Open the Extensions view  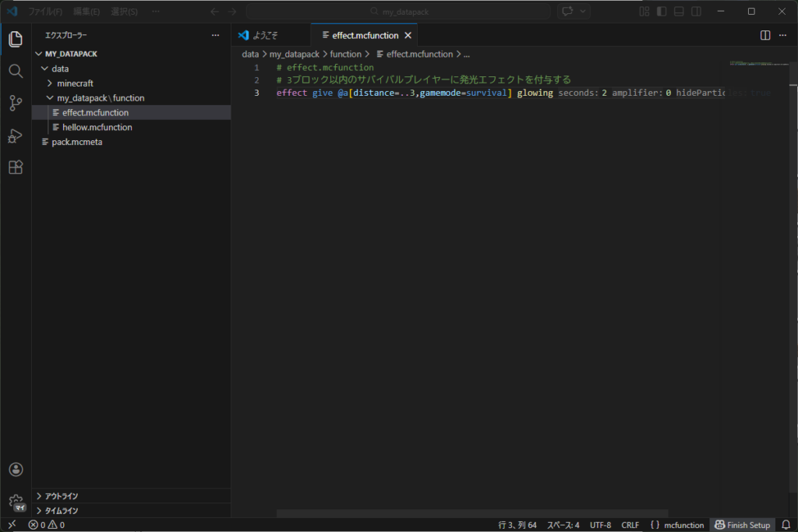(16, 167)
